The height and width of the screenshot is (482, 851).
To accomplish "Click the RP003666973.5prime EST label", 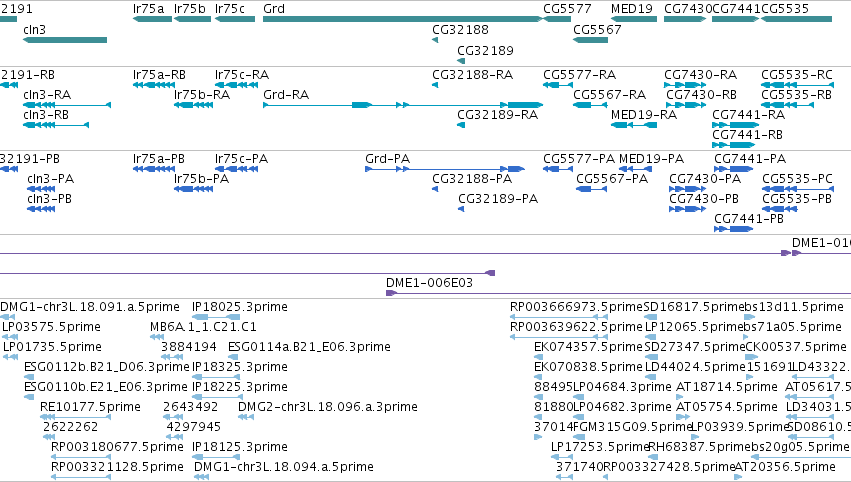I will pyautogui.click(x=576, y=307).
